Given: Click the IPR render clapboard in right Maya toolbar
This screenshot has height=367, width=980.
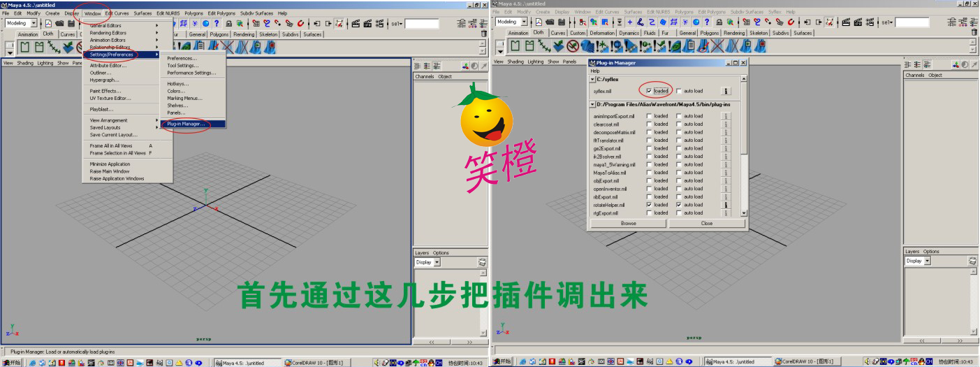Looking at the screenshot, I should click(858, 22).
